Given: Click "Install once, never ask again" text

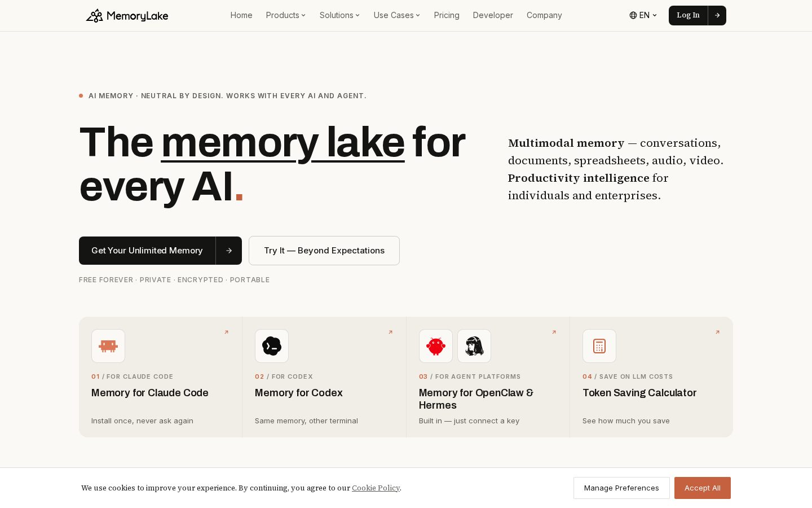Looking at the screenshot, I should pyautogui.click(x=142, y=421).
